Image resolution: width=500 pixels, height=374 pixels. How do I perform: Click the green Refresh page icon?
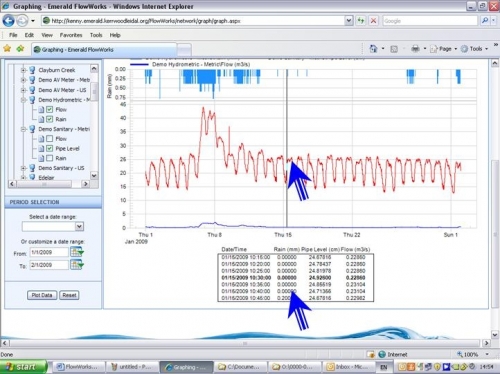[x=361, y=21]
